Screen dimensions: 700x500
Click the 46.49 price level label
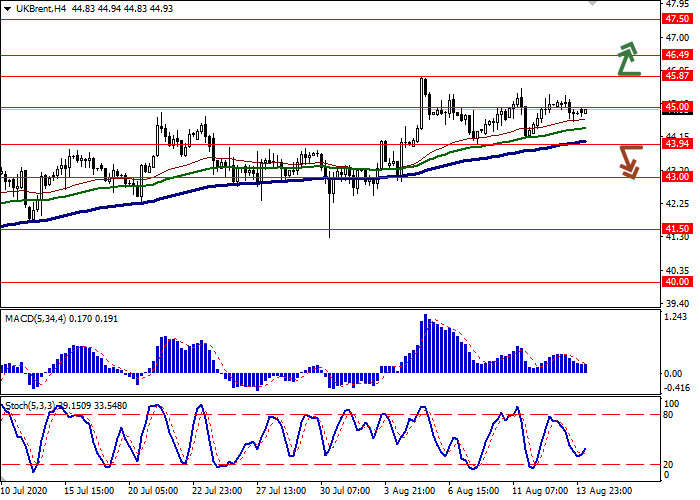click(677, 55)
